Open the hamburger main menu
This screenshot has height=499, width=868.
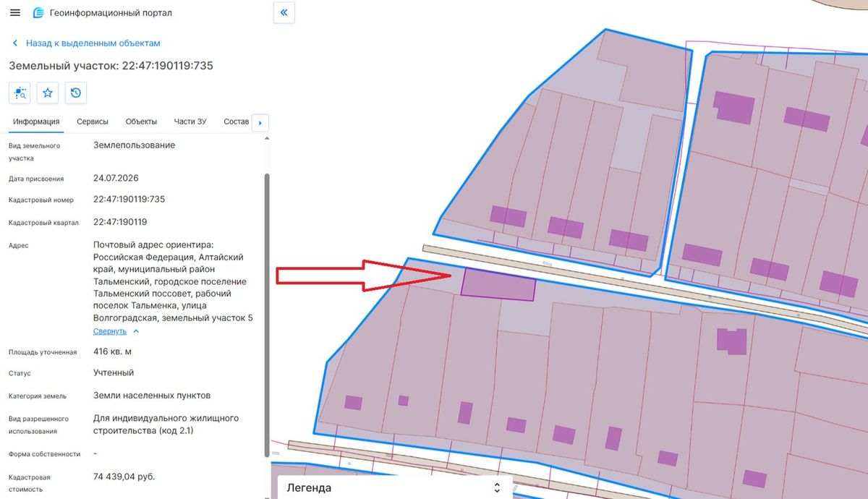coord(15,13)
